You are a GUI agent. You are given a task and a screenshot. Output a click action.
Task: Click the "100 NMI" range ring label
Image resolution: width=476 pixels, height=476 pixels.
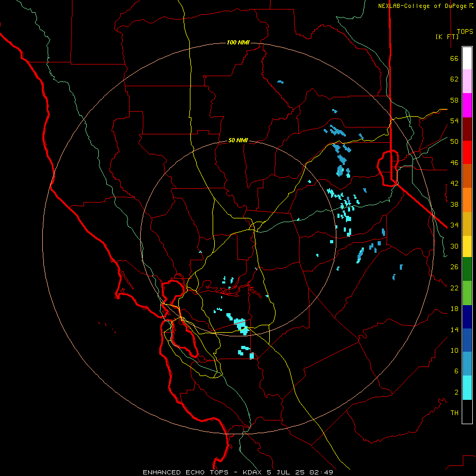click(x=238, y=42)
